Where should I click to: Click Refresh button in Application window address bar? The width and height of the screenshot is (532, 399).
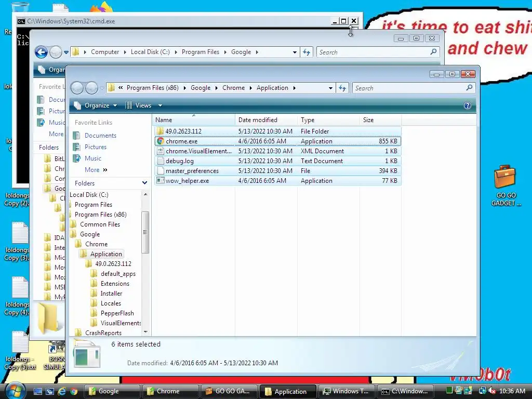pos(342,88)
